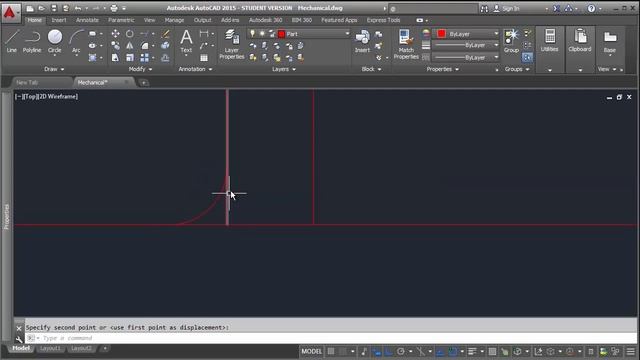Select the Arc tool
The image size is (640, 360).
(76, 41)
